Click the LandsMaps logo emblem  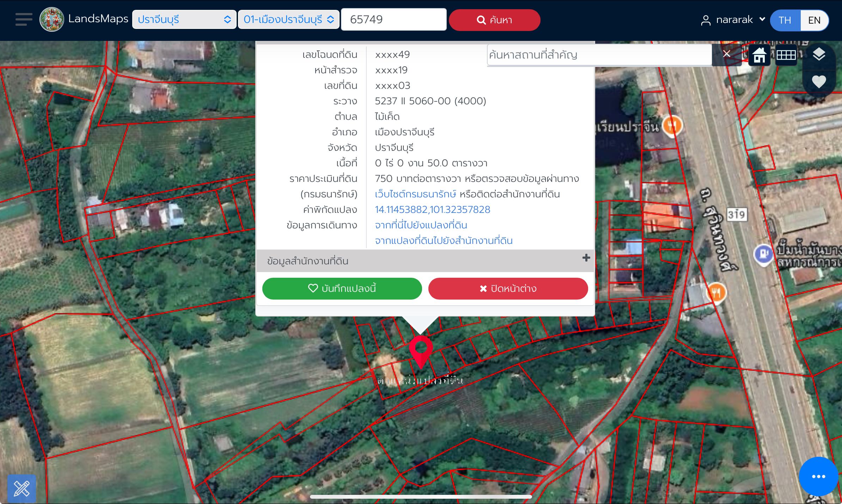pyautogui.click(x=52, y=19)
